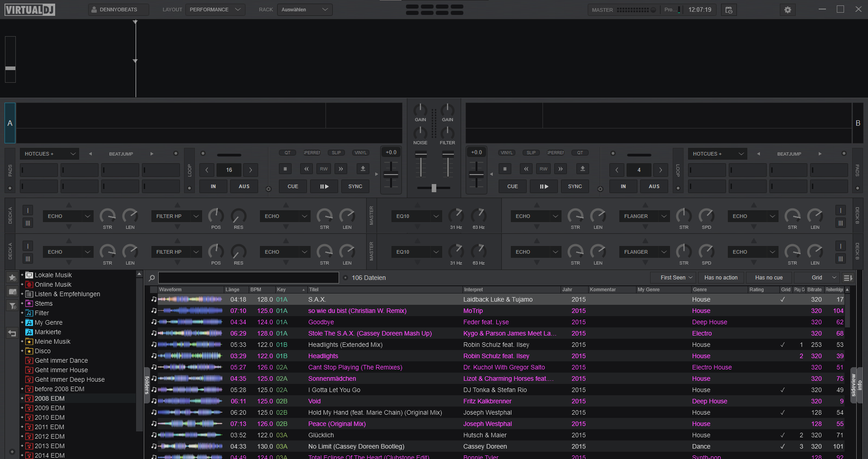
Task: Open the recording clock icon near time
Action: pyautogui.click(x=729, y=9)
